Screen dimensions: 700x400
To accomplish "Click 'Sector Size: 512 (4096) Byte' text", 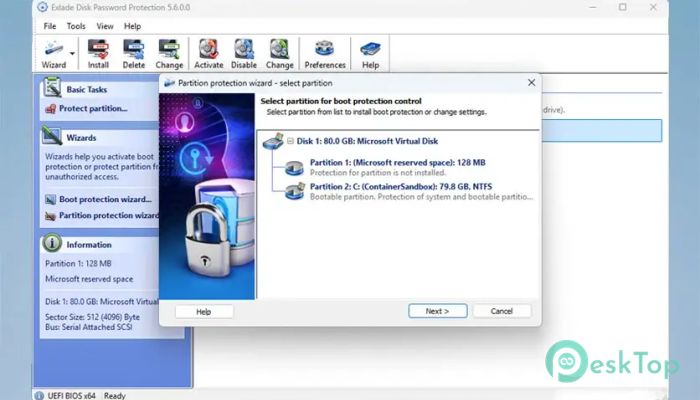I will point(92,317).
